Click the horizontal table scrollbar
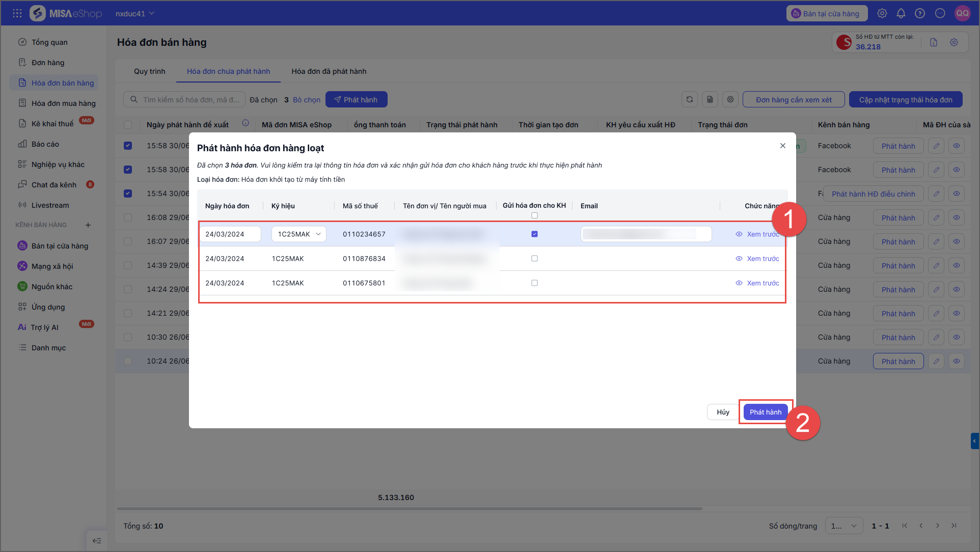 pyautogui.click(x=409, y=508)
